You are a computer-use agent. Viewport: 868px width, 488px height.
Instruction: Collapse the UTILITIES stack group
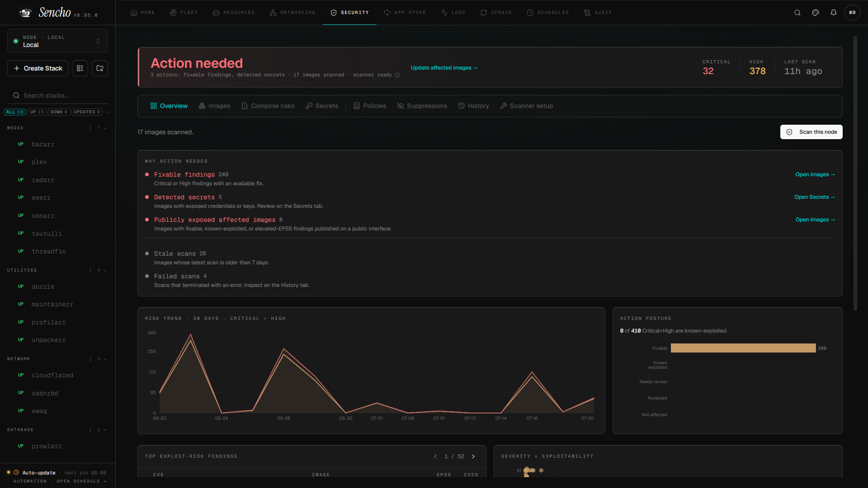pos(105,271)
